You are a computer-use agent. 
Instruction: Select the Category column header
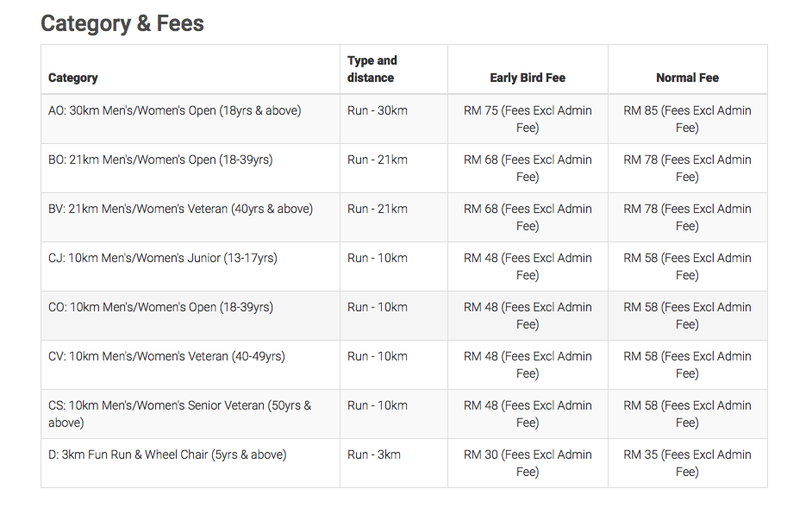73,78
